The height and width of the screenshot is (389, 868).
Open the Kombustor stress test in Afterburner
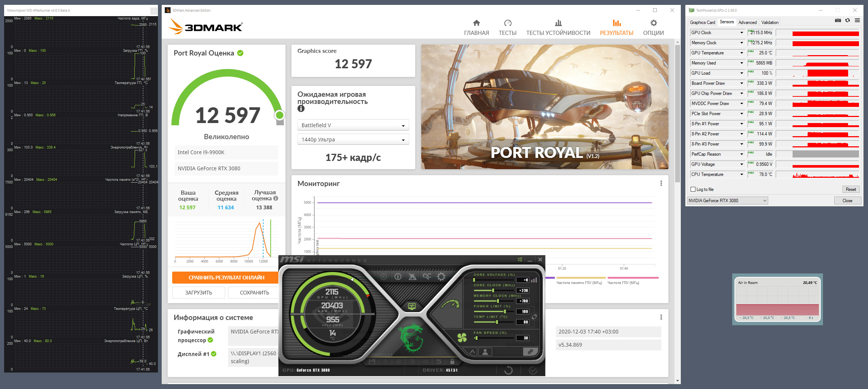384,277
